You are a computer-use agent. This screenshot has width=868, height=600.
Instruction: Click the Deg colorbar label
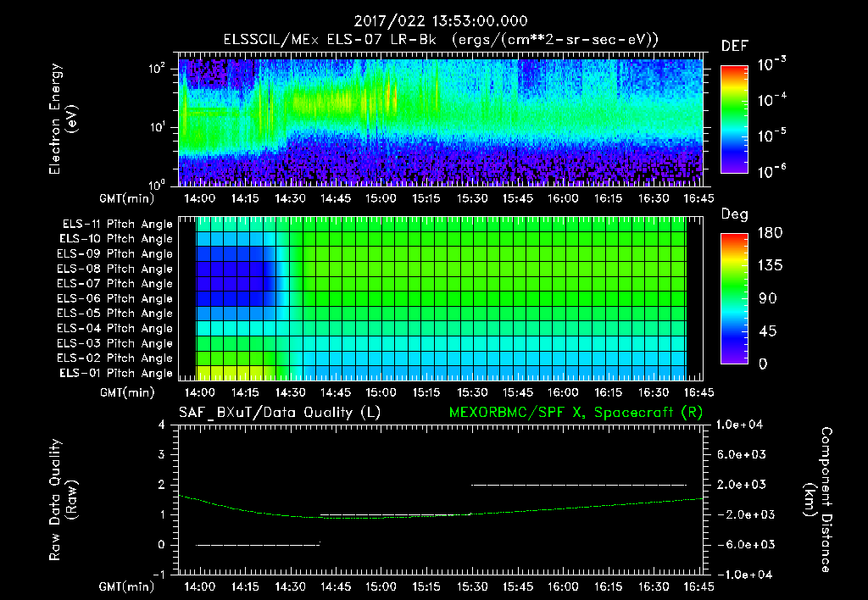coord(735,214)
